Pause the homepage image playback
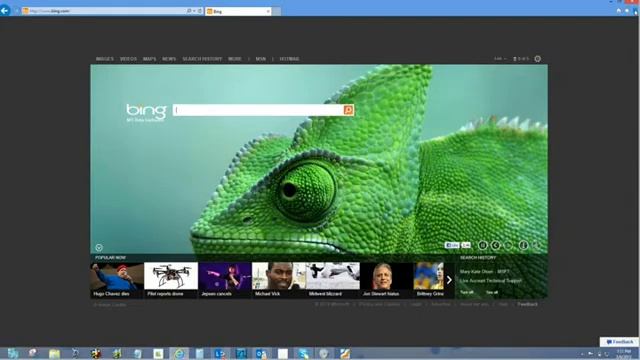This screenshot has width=640, height=360. click(482, 245)
